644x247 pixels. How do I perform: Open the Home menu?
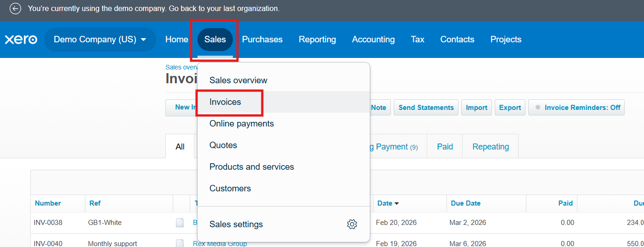pyautogui.click(x=177, y=40)
